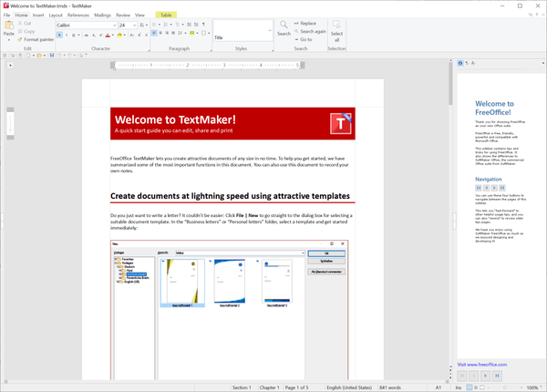Switch to the Mailings ribbon tab

tap(102, 15)
